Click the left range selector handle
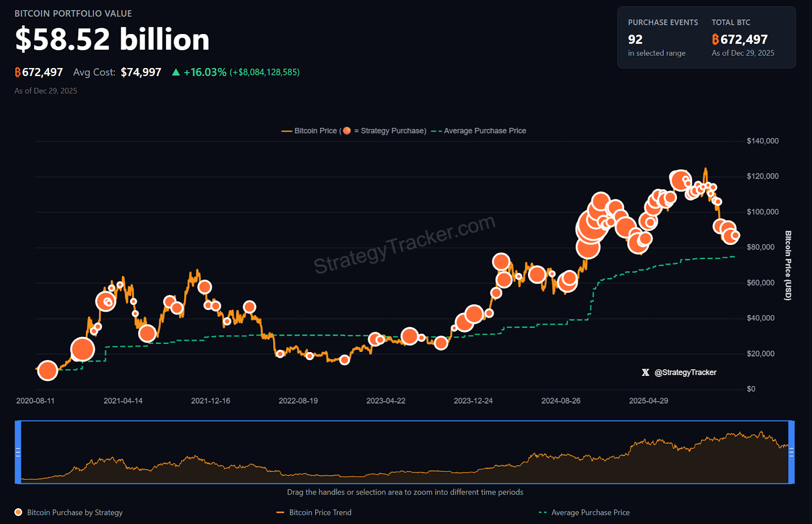 tap(18, 451)
